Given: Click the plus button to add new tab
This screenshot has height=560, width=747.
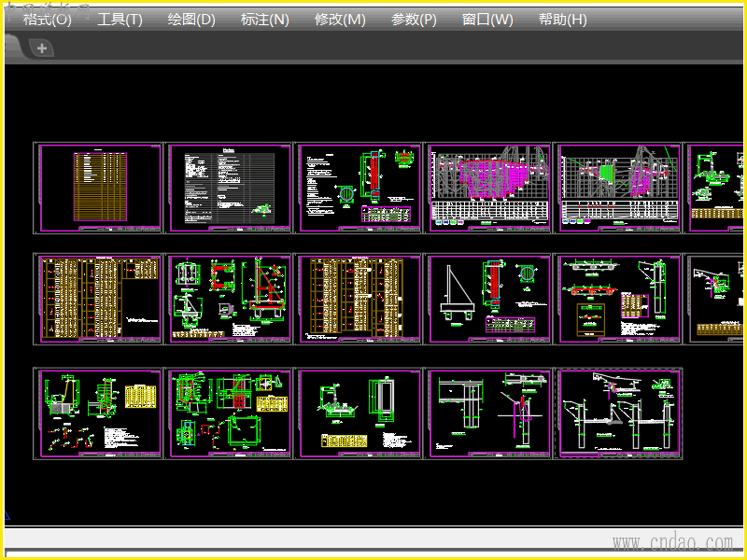Looking at the screenshot, I should [x=42, y=49].
